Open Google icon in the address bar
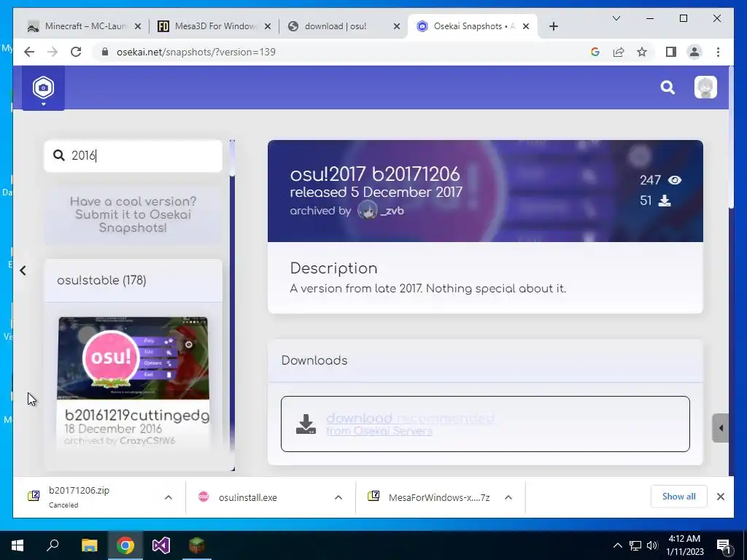The image size is (747, 560). point(595,52)
